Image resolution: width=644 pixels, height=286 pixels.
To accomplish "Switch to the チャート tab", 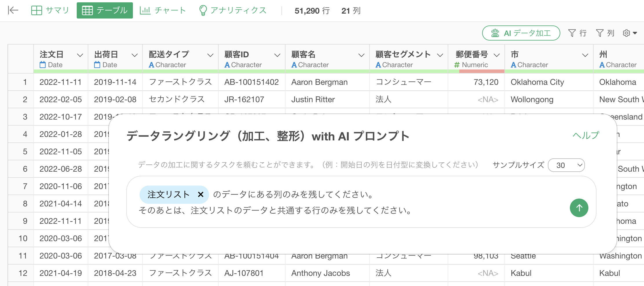I will tap(163, 10).
